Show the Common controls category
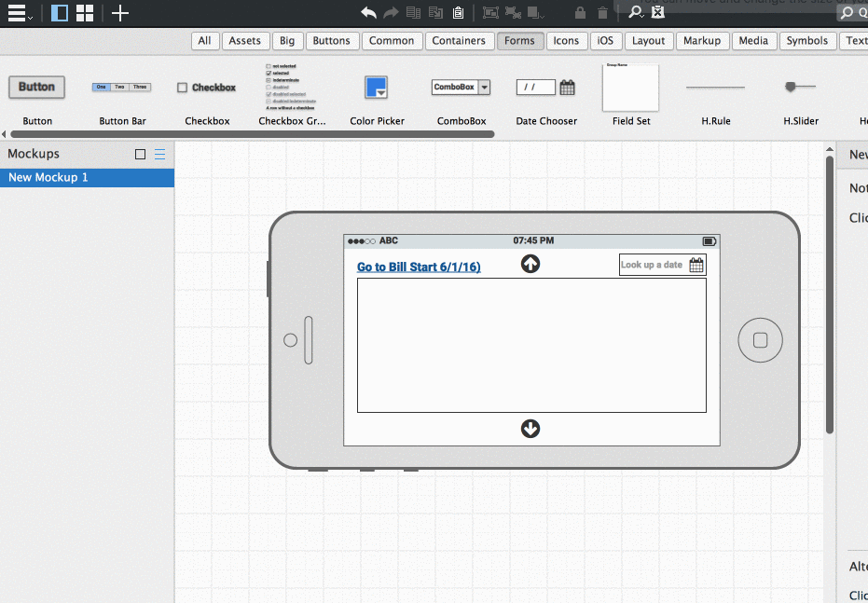 (x=392, y=41)
